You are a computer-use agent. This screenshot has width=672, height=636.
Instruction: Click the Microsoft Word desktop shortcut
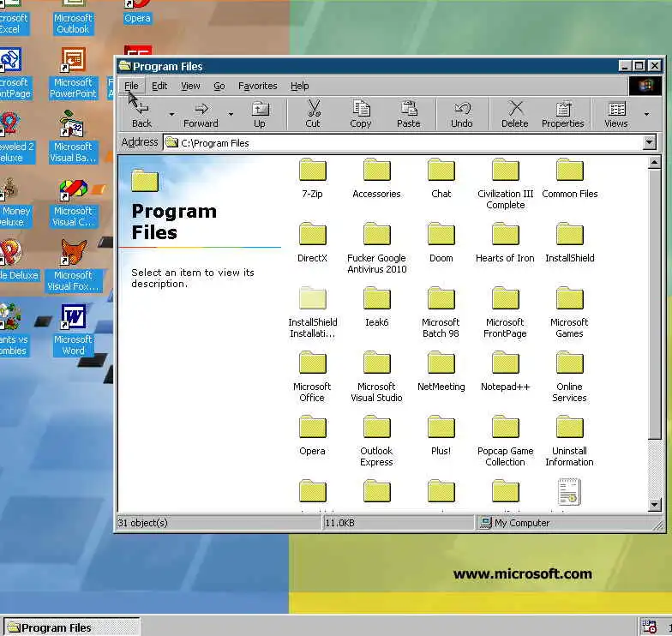(73, 330)
